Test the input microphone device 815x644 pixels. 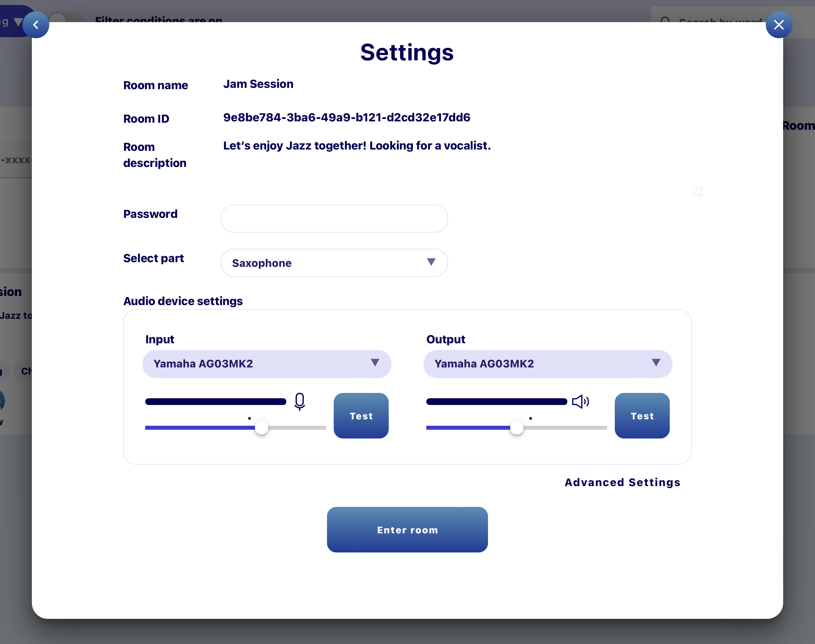click(x=361, y=415)
